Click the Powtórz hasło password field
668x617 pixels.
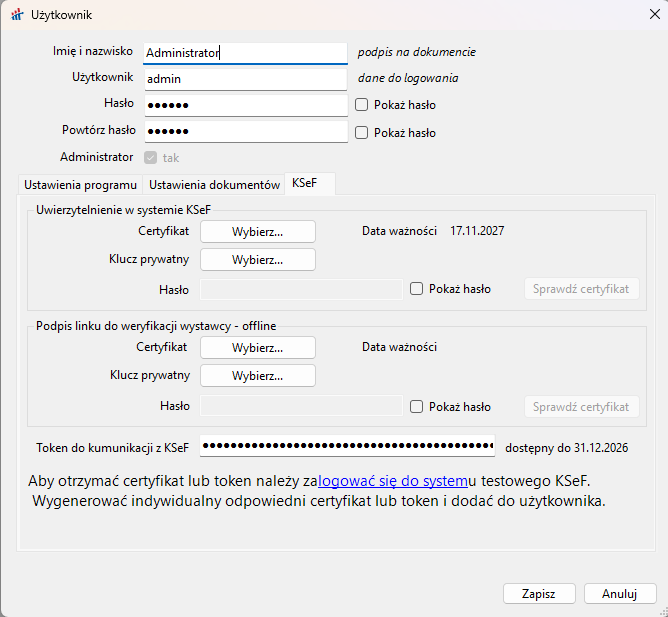[x=246, y=131]
